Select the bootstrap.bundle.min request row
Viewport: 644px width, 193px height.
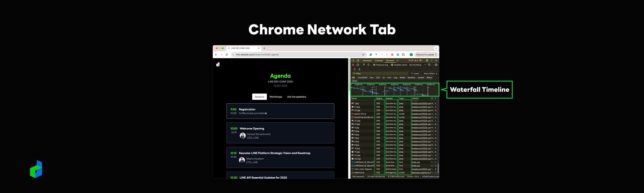pos(394,117)
